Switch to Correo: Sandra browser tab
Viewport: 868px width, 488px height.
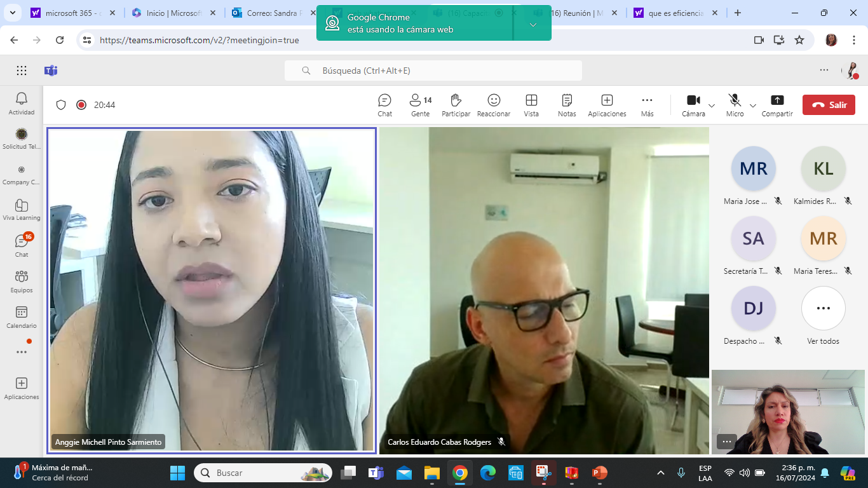[273, 13]
